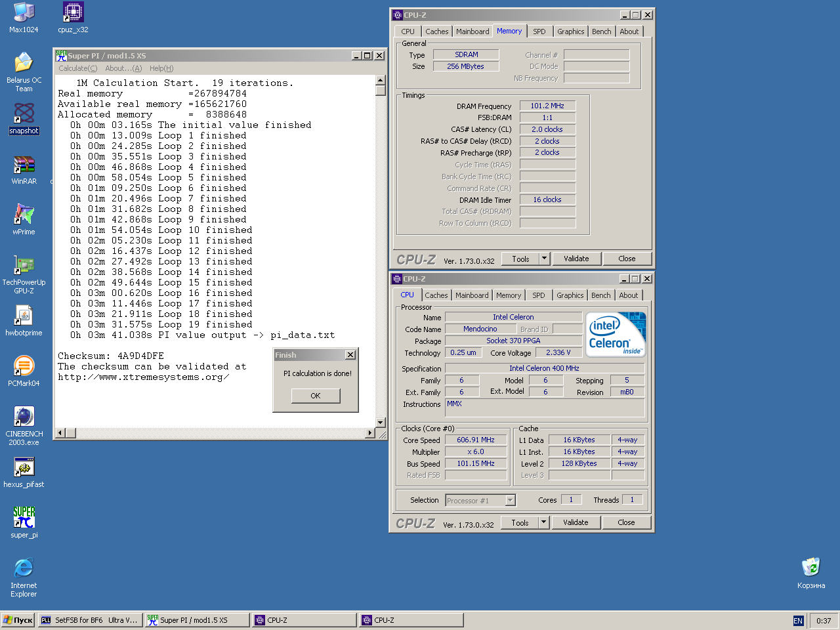Click the Super PI scroll left arrow

[60, 433]
